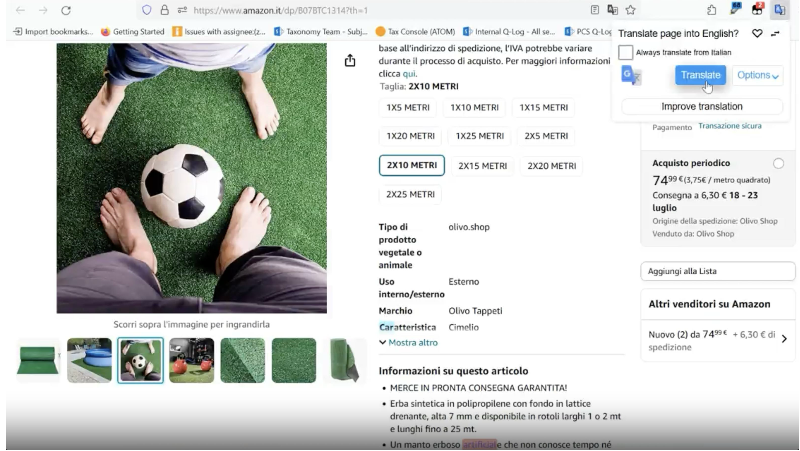This screenshot has height=451, width=800.
Task: Open reader view icon in the address bar
Action: coord(595,10)
